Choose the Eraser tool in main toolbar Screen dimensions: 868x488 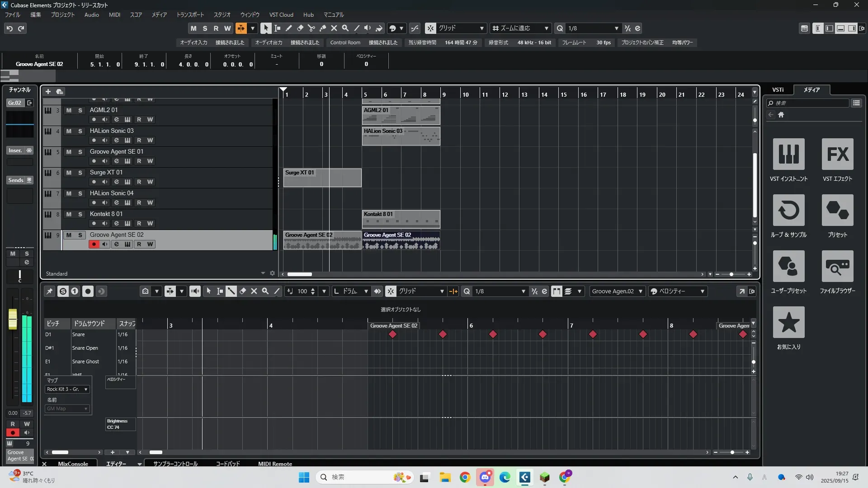[300, 28]
